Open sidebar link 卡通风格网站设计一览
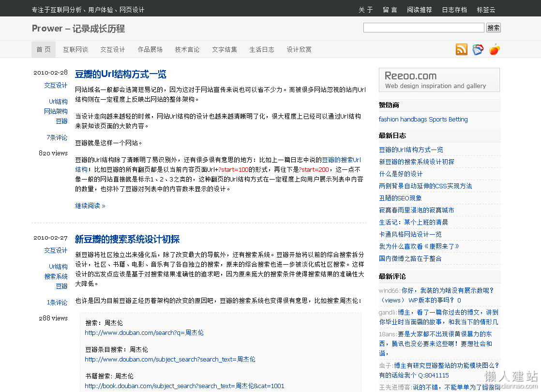Screen dimensions: 541x392 (410, 234)
